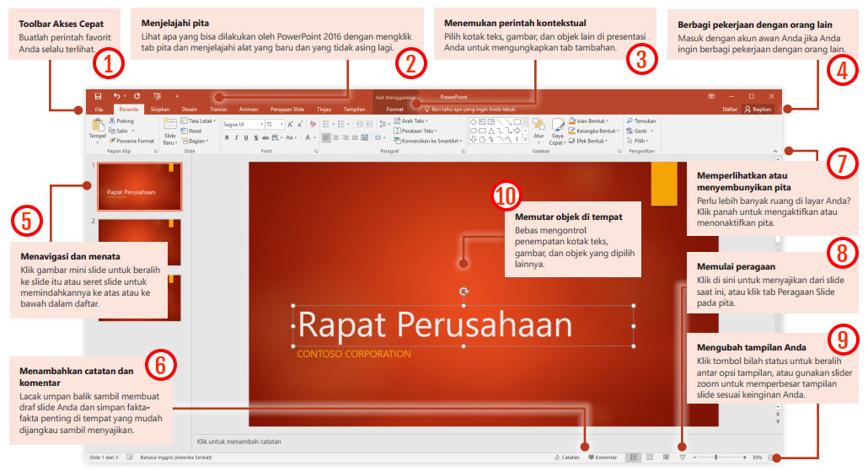Open the Segoe UI font name dropdown
The height and width of the screenshot is (471, 868).
coord(261,125)
